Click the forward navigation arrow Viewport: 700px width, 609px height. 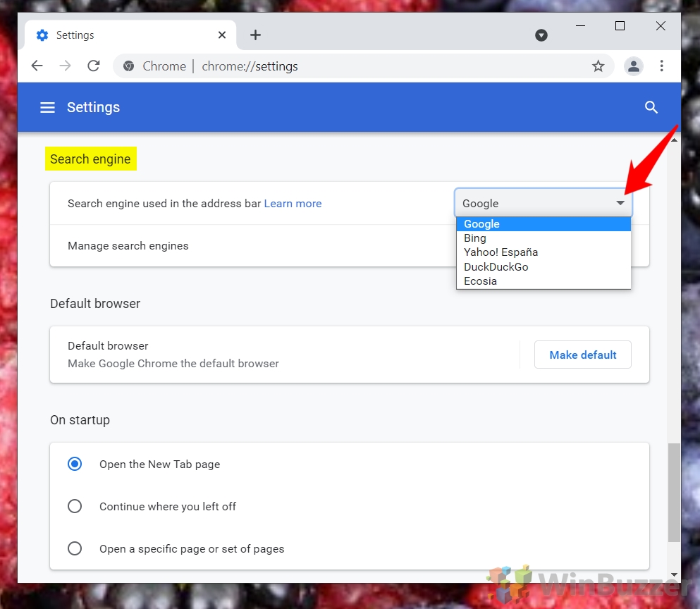point(65,66)
